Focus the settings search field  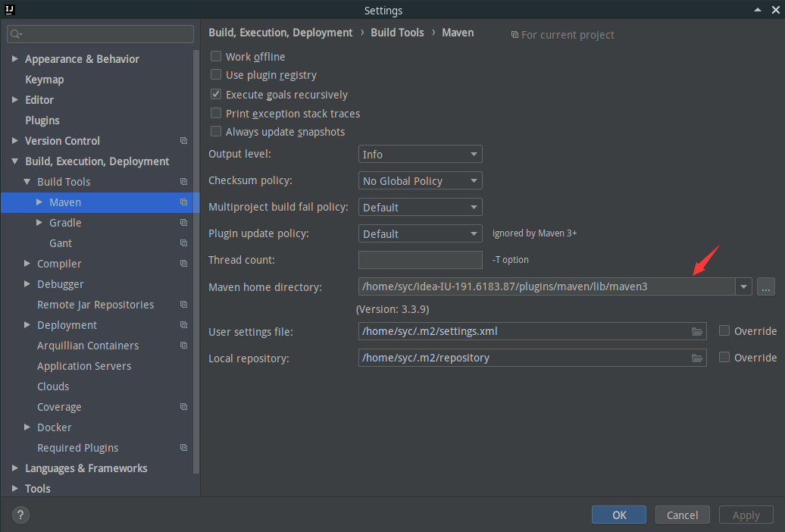[x=100, y=34]
